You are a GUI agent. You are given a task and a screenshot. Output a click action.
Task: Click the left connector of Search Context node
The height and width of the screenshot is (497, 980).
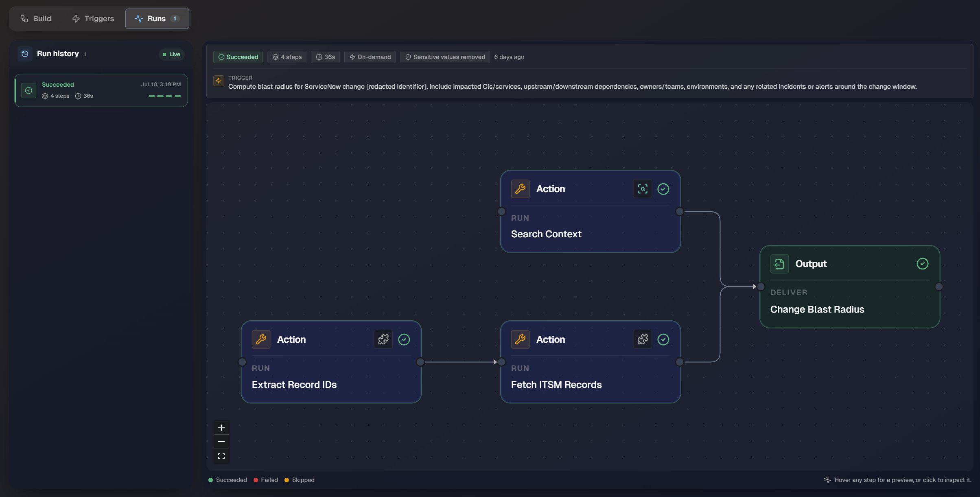click(x=501, y=212)
